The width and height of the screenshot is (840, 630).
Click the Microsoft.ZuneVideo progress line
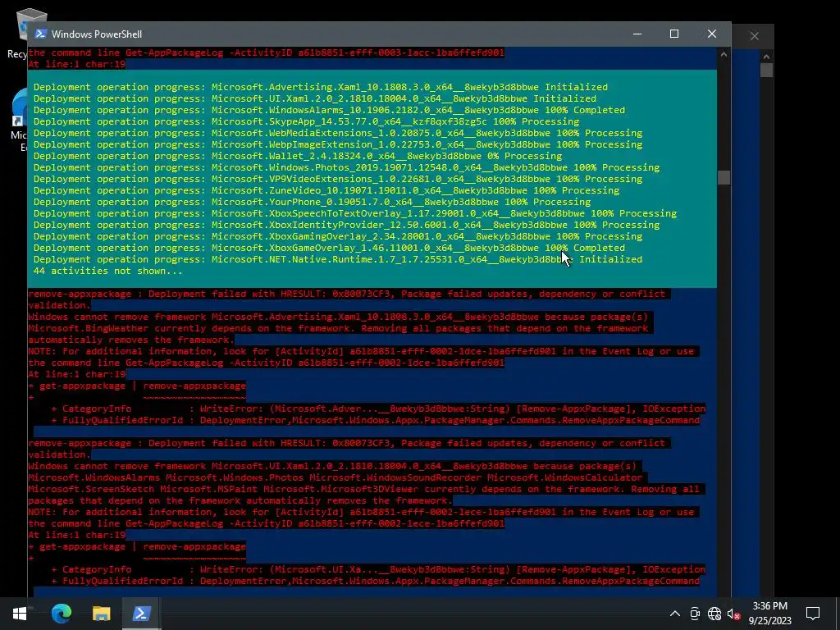[326, 190]
